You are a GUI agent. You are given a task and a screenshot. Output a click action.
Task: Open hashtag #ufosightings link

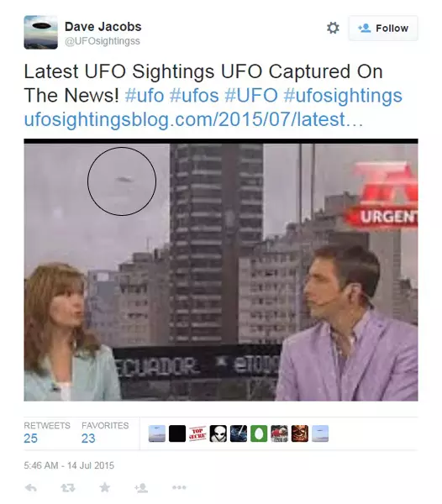coord(343,96)
